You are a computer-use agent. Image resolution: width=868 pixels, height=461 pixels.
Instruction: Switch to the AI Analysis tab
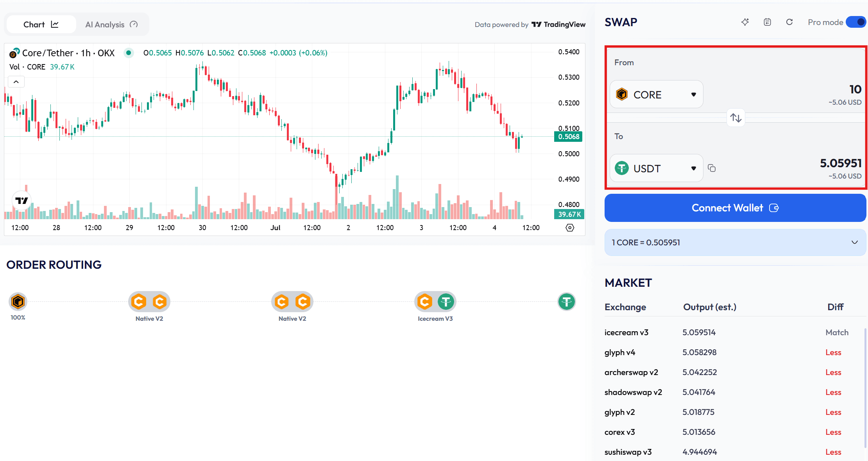(111, 25)
